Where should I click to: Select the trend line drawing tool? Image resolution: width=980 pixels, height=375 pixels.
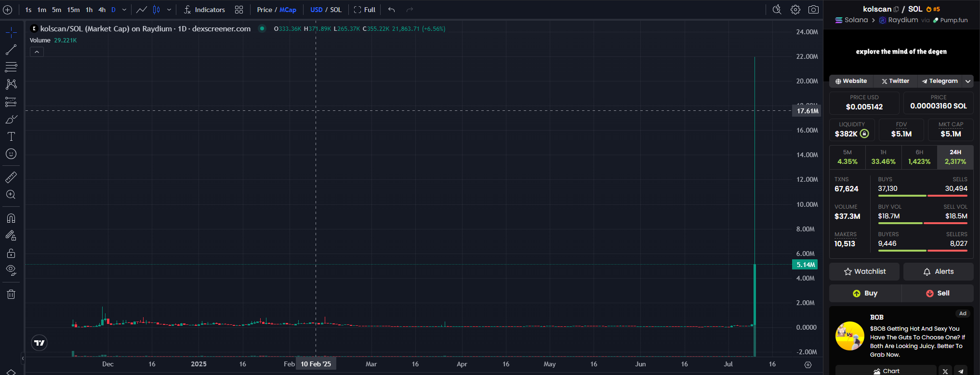(11, 50)
